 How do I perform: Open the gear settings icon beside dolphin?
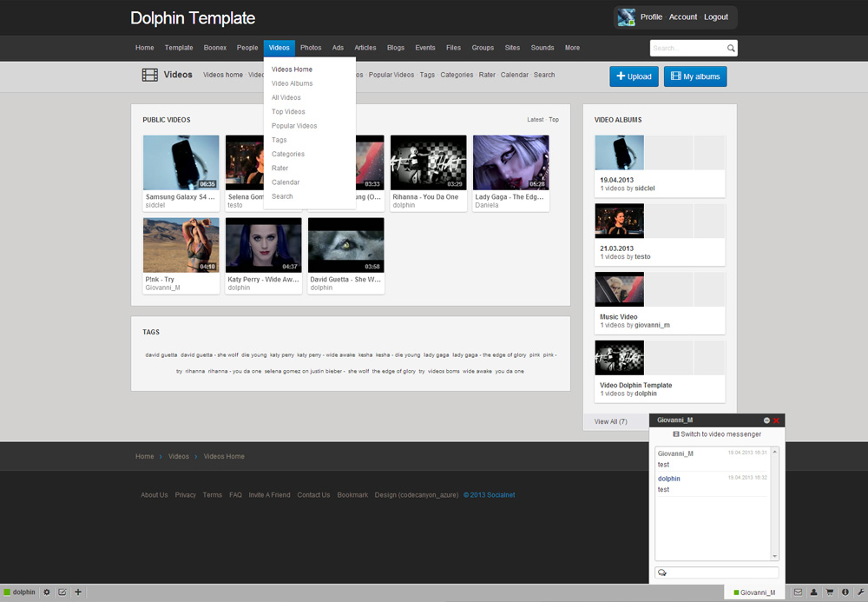coord(47,592)
